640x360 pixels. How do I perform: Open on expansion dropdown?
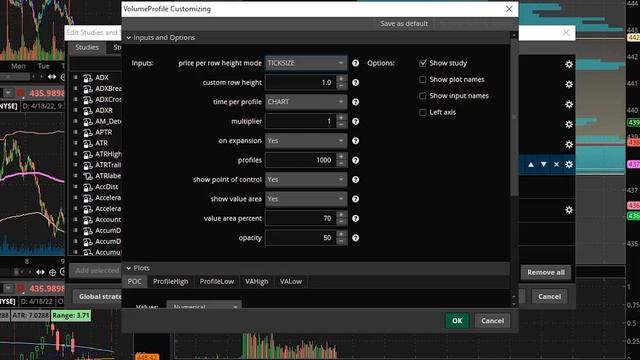click(x=306, y=141)
